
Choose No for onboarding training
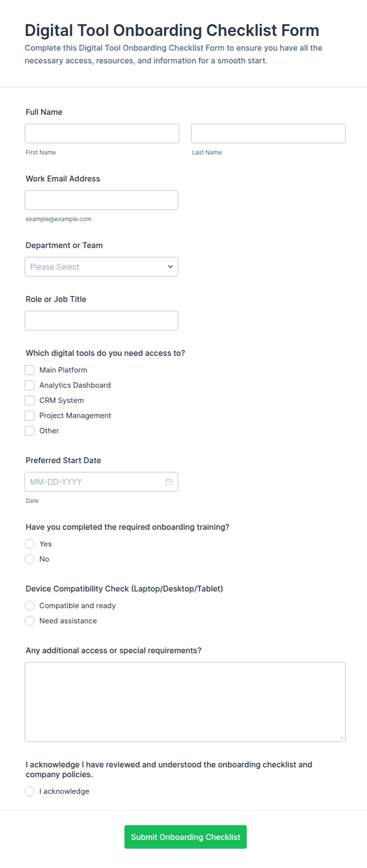point(30,559)
